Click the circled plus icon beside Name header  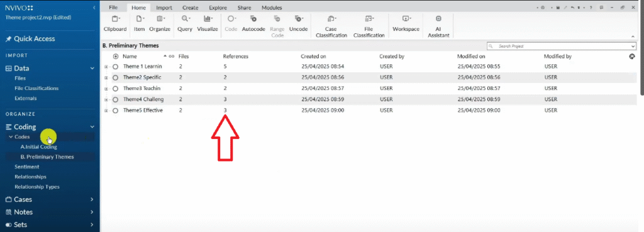point(116,57)
